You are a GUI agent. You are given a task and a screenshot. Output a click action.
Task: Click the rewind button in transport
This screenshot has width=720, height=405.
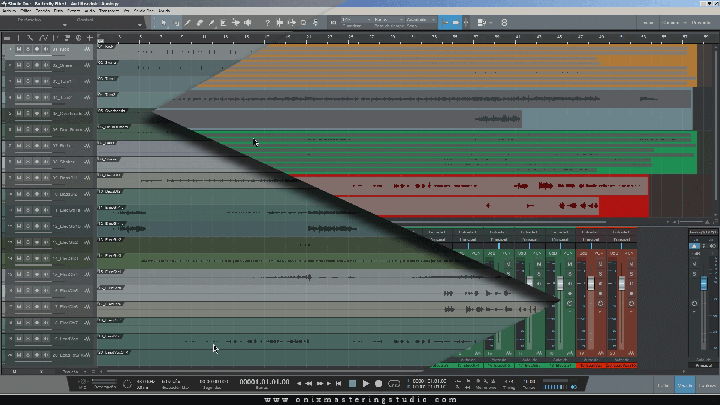click(309, 383)
